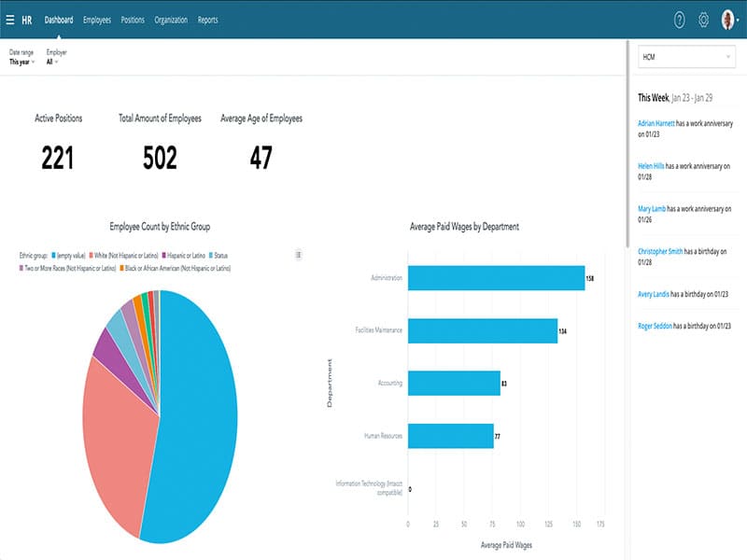Switch to the Employees tab
747x560 pixels.
coord(97,20)
